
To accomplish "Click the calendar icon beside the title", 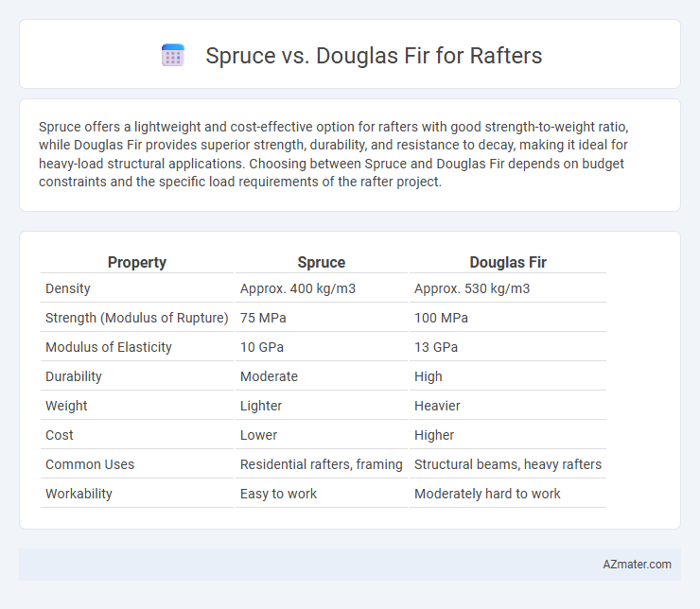I will pos(173,56).
